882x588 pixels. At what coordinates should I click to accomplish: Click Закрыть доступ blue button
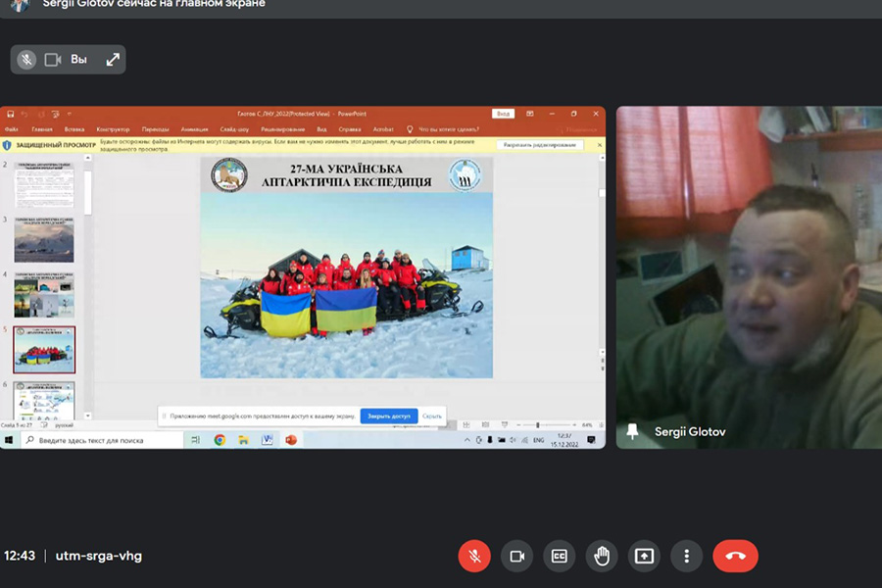(389, 416)
